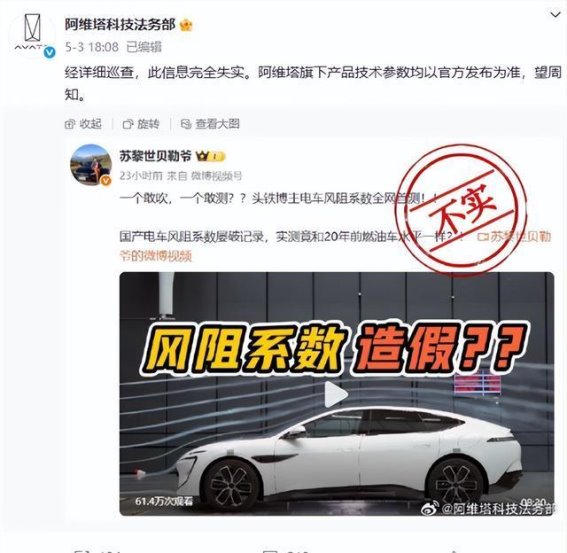Image resolution: width=567 pixels, height=553 pixels.
Task: Click the red 不实 stamp
Action: tap(461, 212)
